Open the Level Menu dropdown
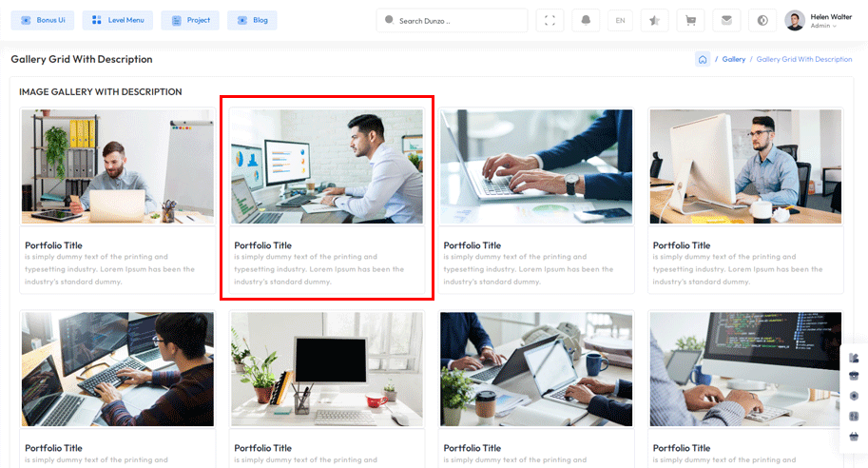This screenshot has height=468, width=868. click(x=118, y=20)
